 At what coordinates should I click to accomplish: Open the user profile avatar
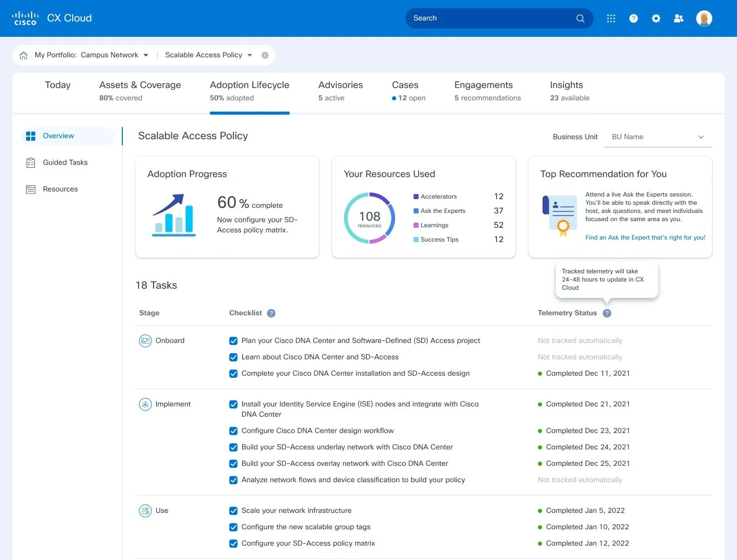click(x=704, y=18)
